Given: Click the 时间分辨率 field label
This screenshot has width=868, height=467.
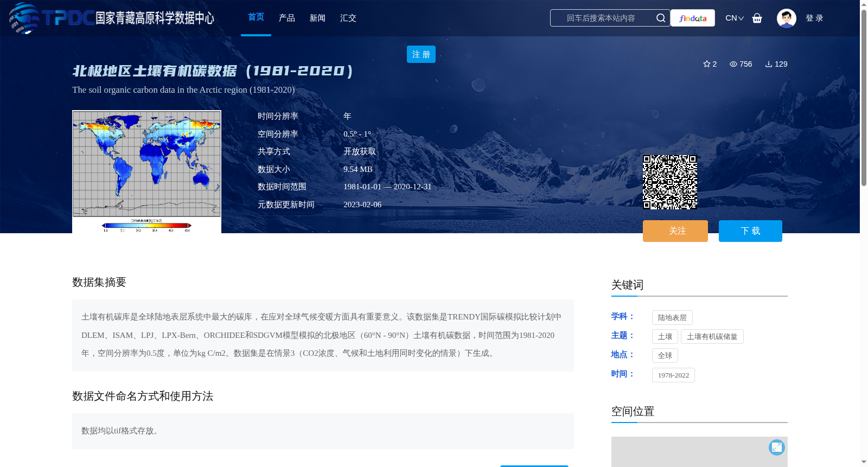Looking at the screenshot, I should [x=278, y=116].
